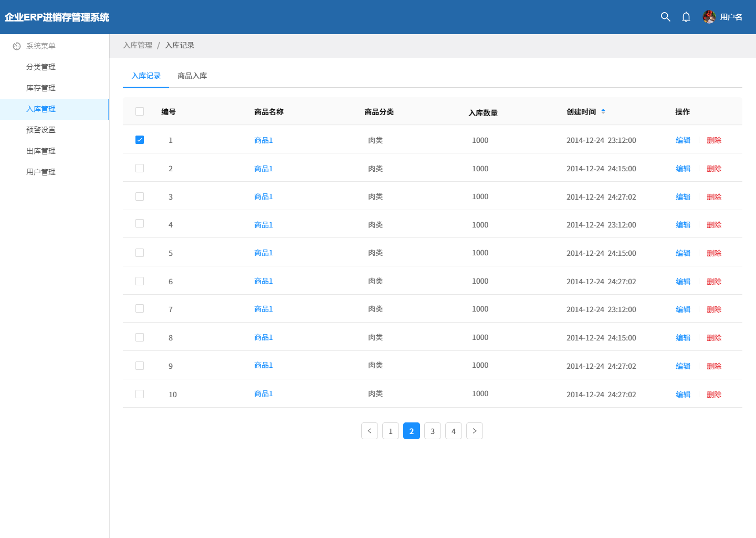Click the 系统菜单 sidebar heading
The width and height of the screenshot is (756, 538).
coord(41,46)
